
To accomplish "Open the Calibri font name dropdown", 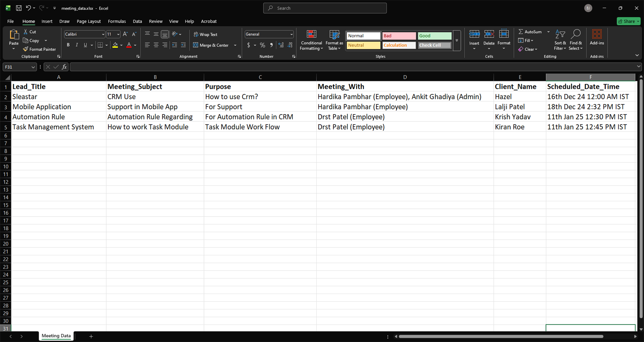I will [x=103, y=34].
